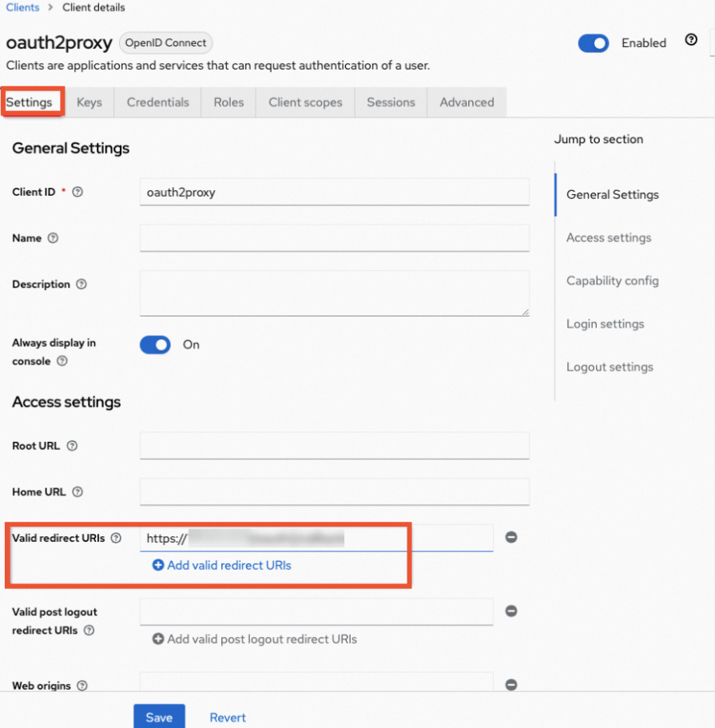Viewport: 715px width, 728px height.
Task: Click the Home URL input field
Action: [x=335, y=491]
